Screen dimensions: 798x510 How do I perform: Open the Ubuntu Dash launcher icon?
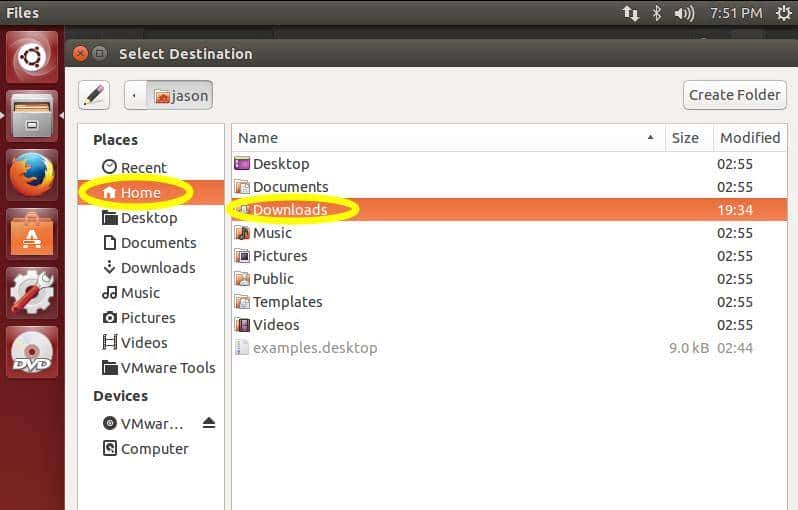pyautogui.click(x=32, y=56)
